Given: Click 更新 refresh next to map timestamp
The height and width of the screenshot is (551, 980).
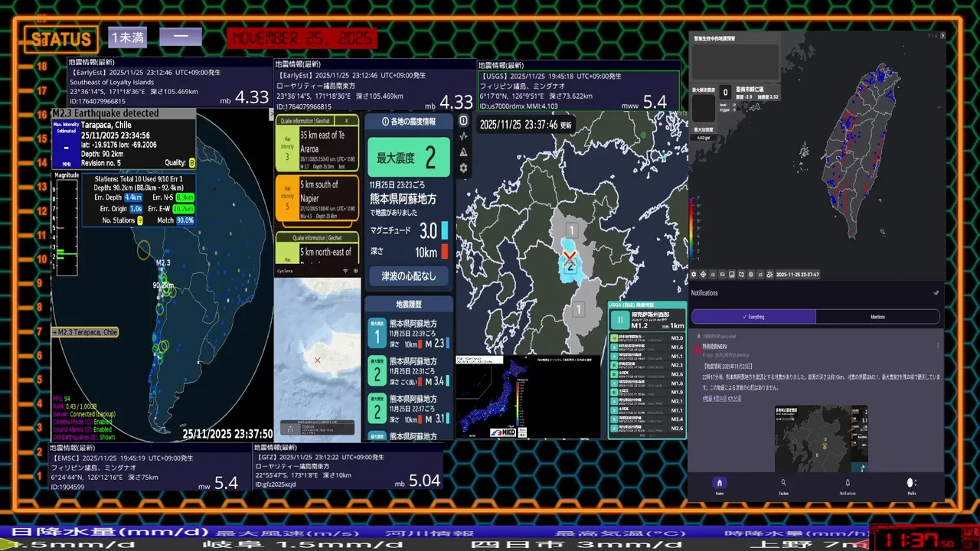Looking at the screenshot, I should 566,125.
